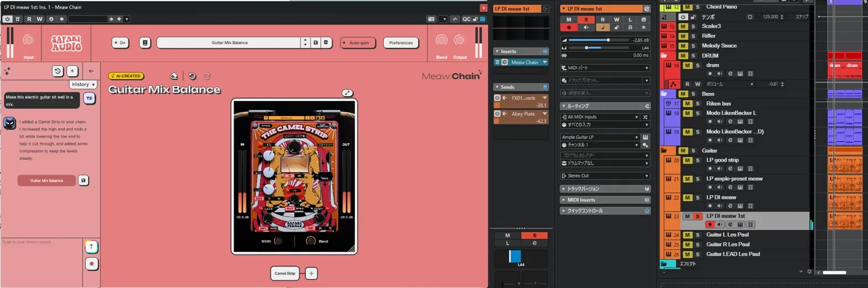Click the Guitar Mix Balance result button
Screen dimensions: 868x288
point(46,180)
